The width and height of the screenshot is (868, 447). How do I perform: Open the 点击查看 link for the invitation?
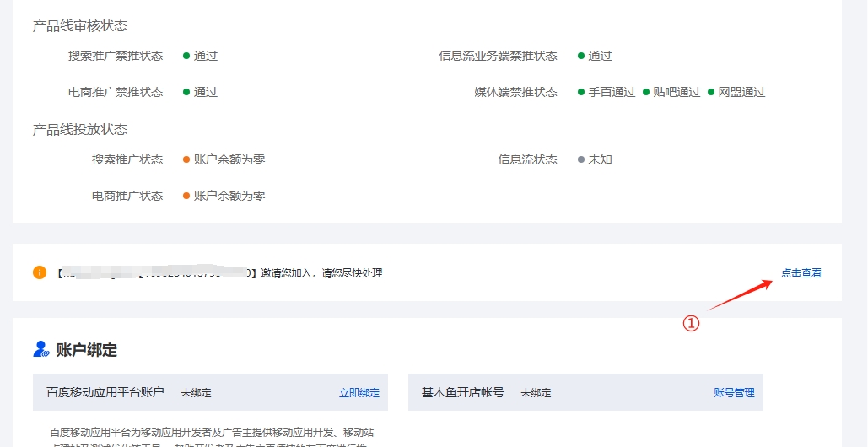click(x=801, y=272)
